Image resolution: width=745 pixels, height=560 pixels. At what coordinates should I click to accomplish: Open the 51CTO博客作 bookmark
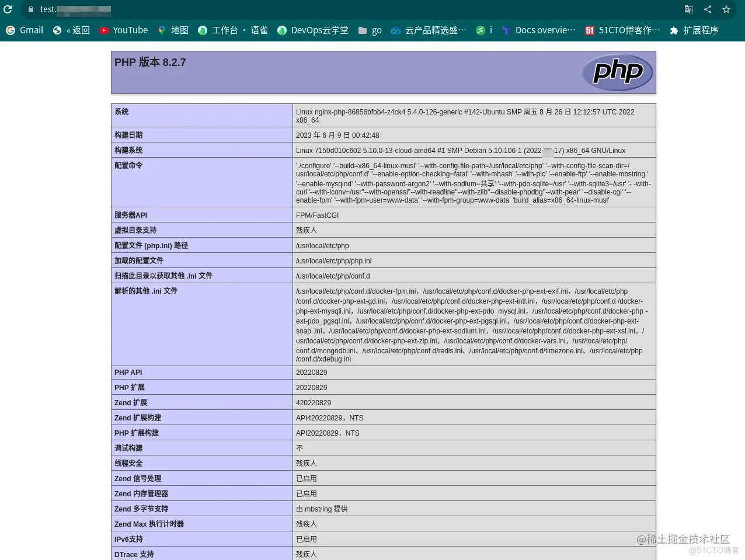click(623, 30)
